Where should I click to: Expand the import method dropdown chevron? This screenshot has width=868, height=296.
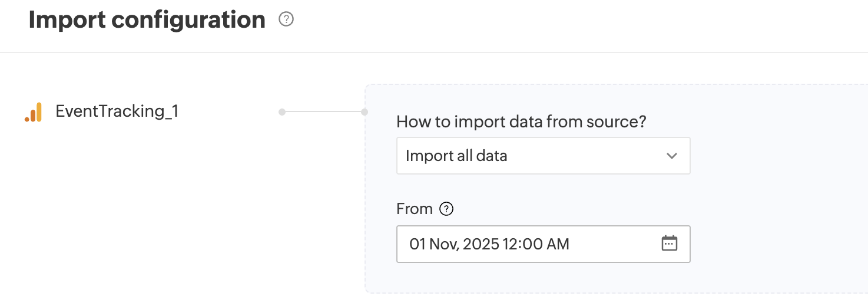pyautogui.click(x=671, y=156)
